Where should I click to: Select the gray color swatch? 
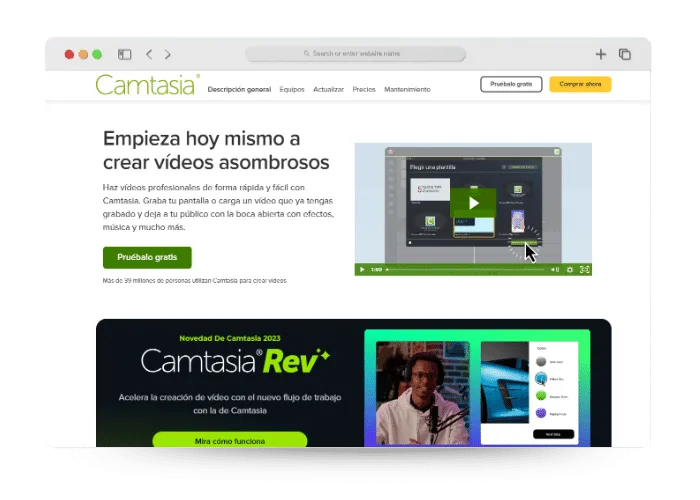[x=541, y=362]
